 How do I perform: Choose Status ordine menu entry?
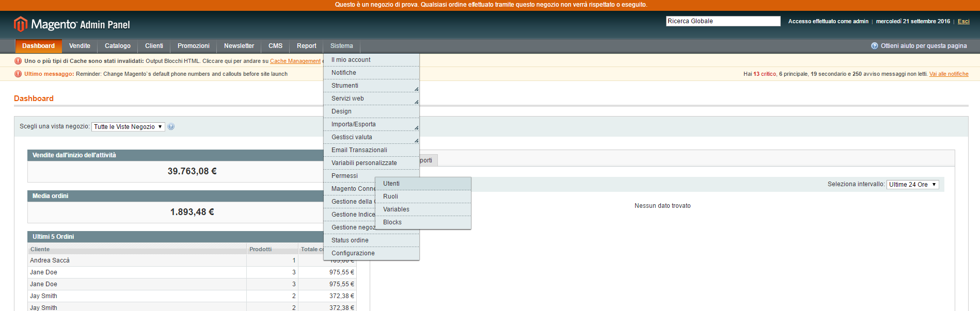click(371, 240)
